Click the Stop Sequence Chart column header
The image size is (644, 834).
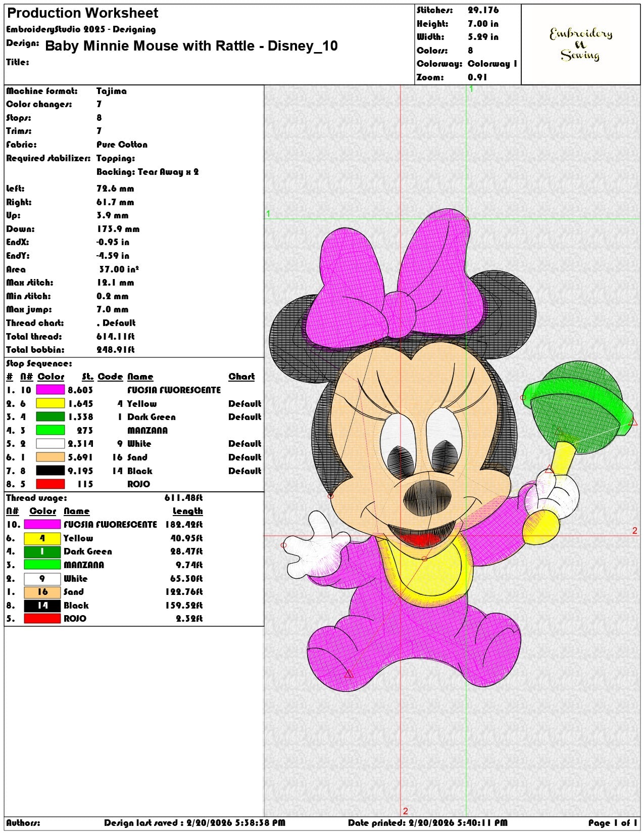(241, 377)
